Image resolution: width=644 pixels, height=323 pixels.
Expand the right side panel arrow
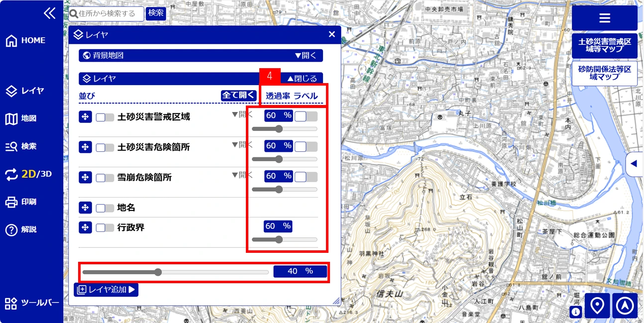pos(634,164)
